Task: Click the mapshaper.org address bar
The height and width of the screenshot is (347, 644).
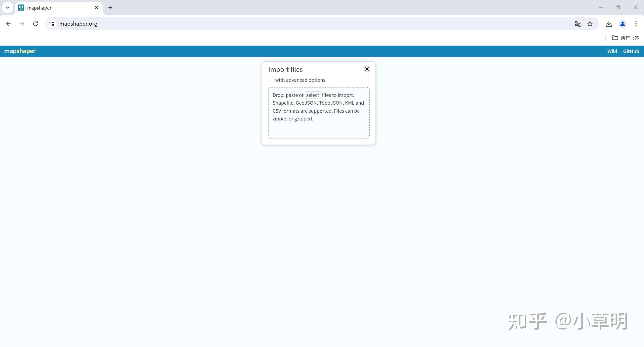Action: (x=312, y=24)
